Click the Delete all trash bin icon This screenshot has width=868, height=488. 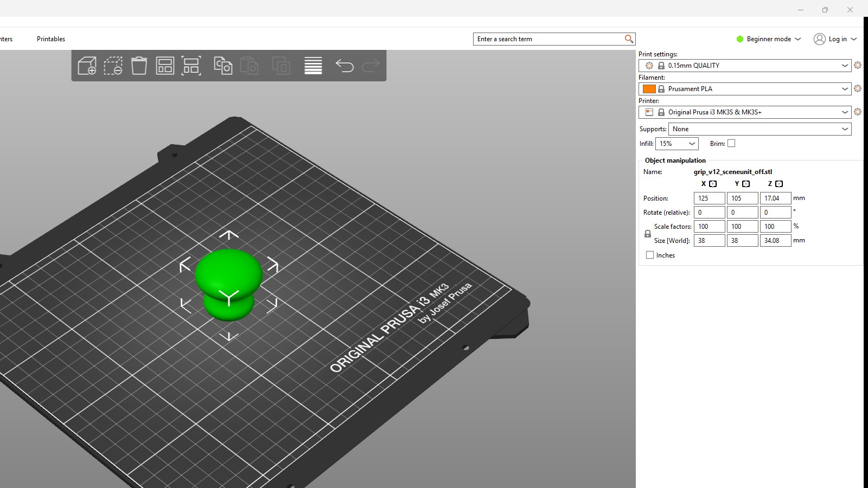pos(139,66)
